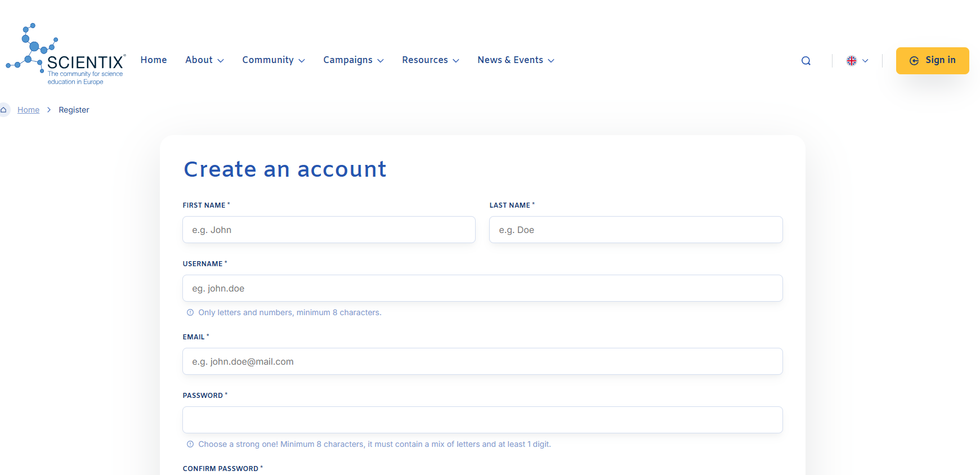Focus the First Name input field

coord(329,230)
